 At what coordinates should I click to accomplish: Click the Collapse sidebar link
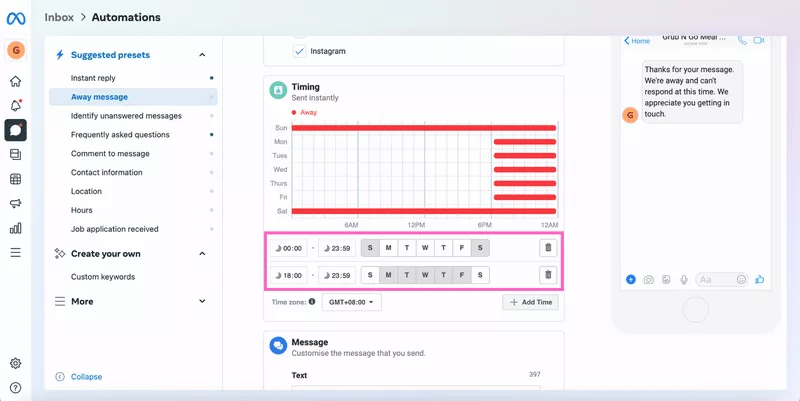pyautogui.click(x=79, y=377)
